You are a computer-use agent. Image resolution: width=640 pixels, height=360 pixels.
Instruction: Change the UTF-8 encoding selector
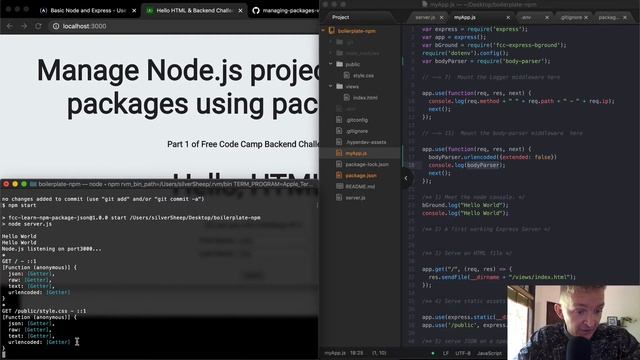tap(462, 353)
